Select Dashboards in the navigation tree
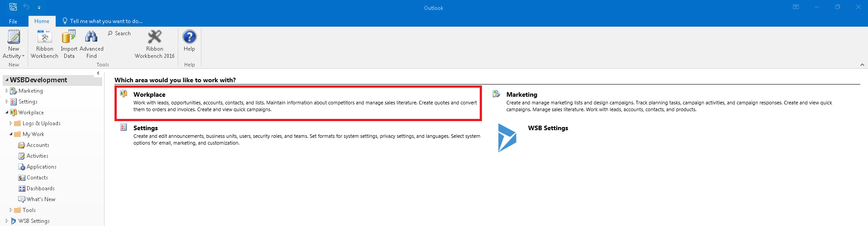Screen dimensions: 868x226 [x=40, y=188]
